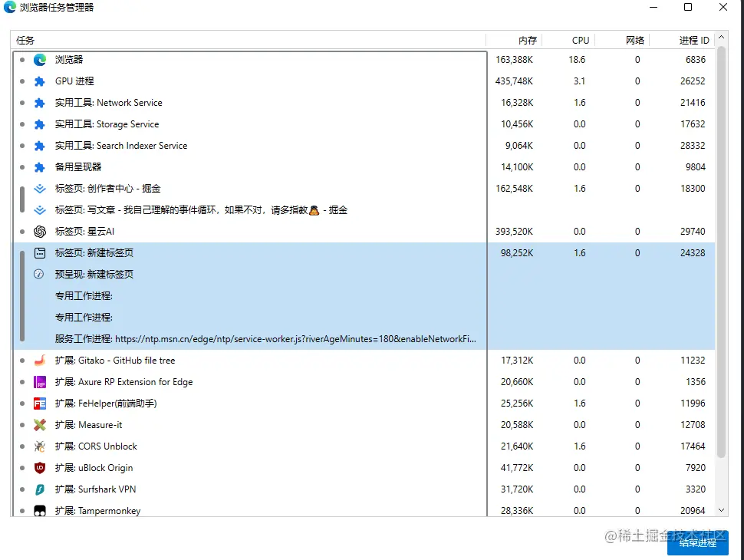Select the 扩展: Surfshark VPN row
The height and width of the screenshot is (560, 744).
(x=364, y=489)
